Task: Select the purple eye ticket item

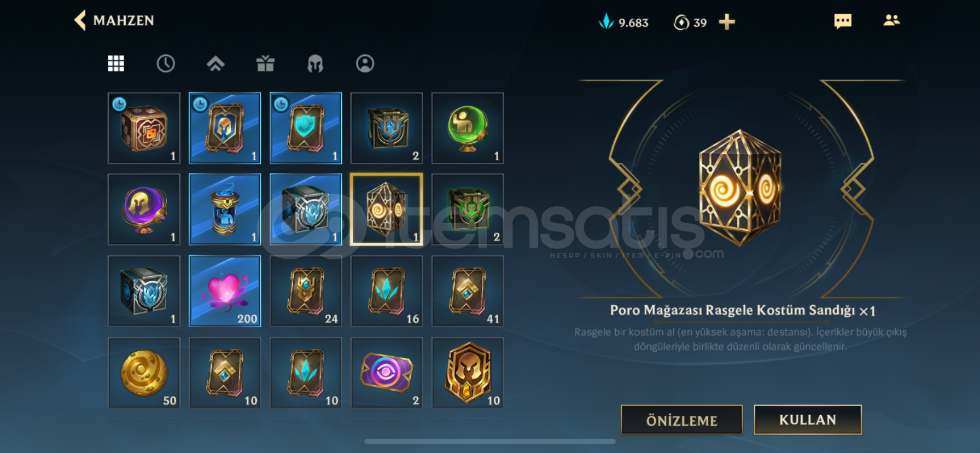Action: coord(387,373)
